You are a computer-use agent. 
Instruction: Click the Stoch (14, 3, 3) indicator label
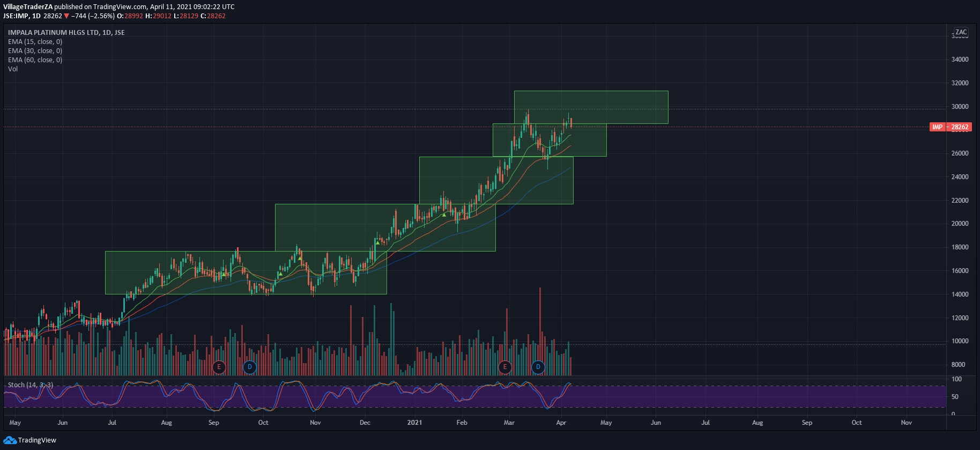31,385
